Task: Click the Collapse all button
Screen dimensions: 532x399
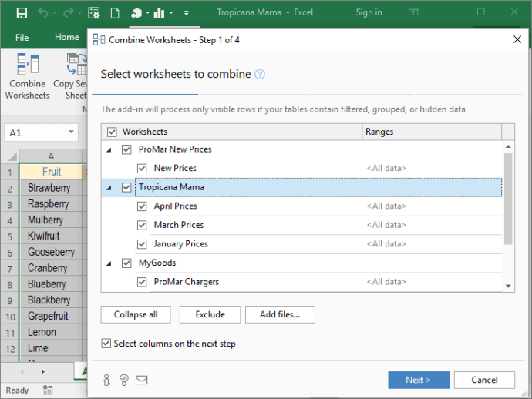Action: point(136,314)
